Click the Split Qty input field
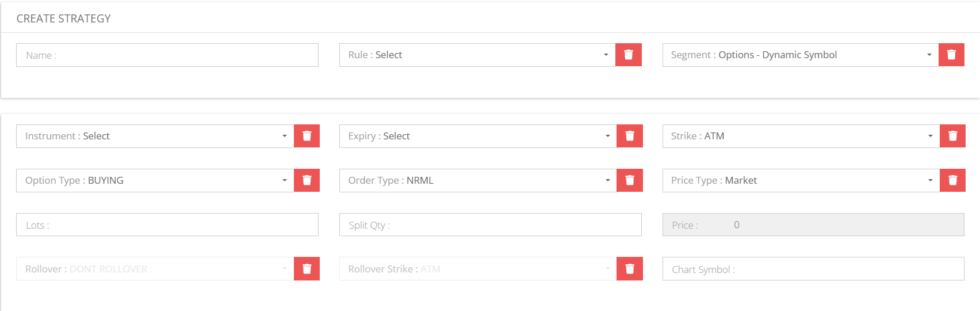Viewport: 980px width, 311px height. click(491, 225)
